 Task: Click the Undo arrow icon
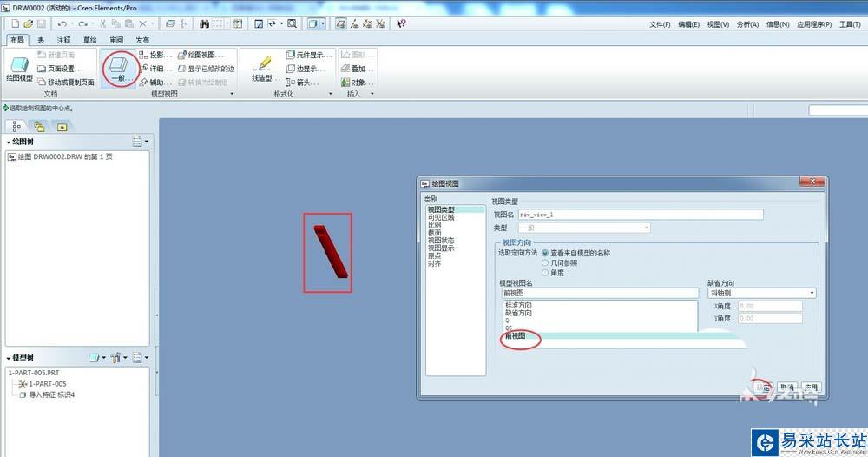pos(62,23)
